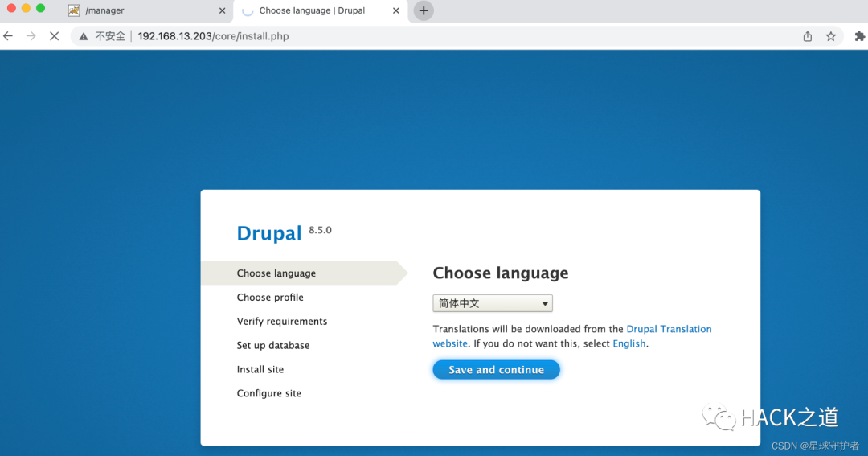Select Install site step
This screenshot has width=868, height=456.
tap(260, 370)
